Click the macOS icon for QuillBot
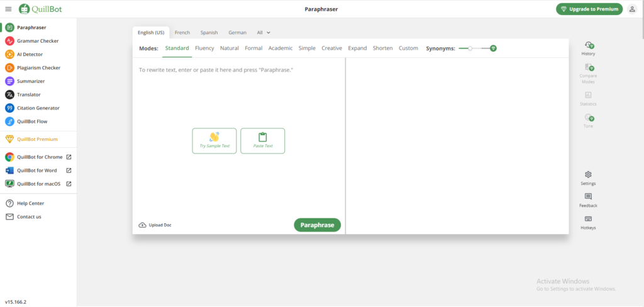Image resolution: width=644 pixels, height=307 pixels. [9, 184]
